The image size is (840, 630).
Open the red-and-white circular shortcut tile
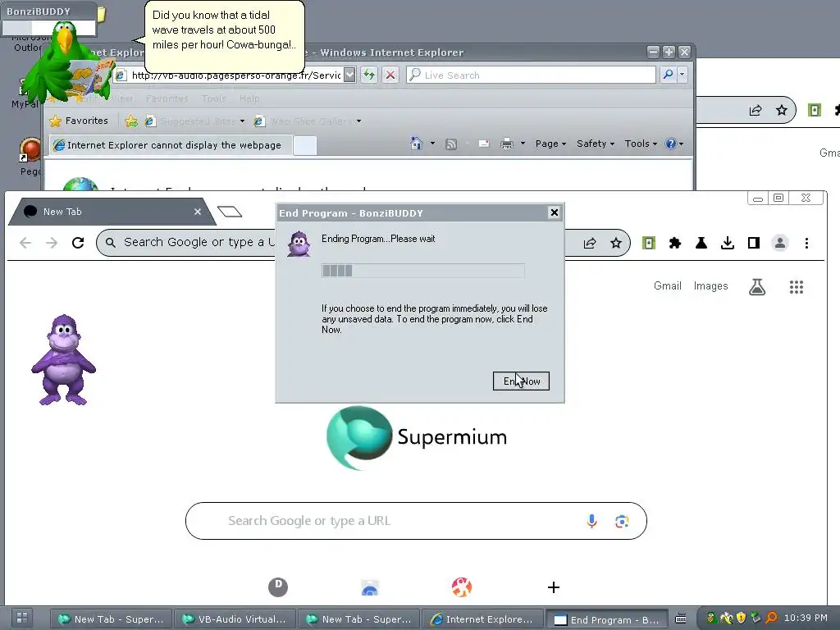[461, 587]
